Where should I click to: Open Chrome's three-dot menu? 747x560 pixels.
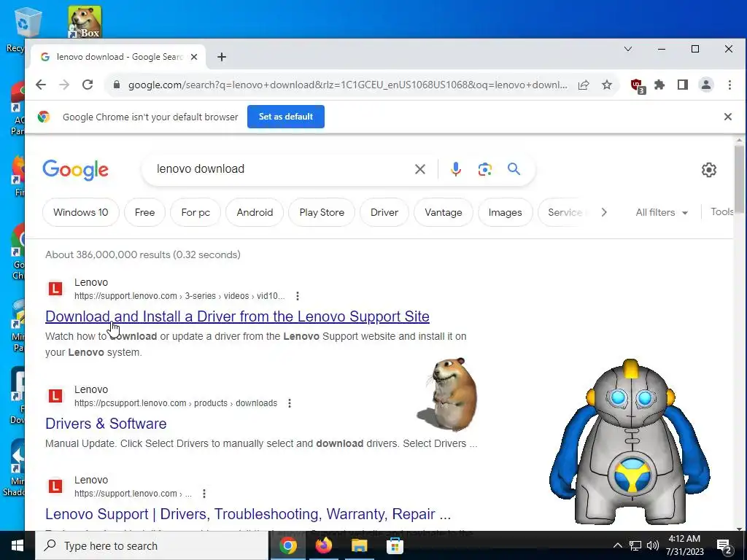pyautogui.click(x=729, y=85)
